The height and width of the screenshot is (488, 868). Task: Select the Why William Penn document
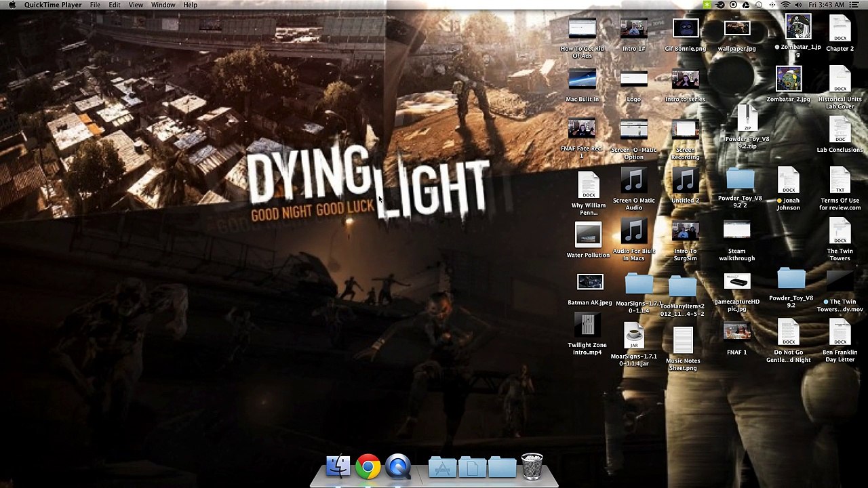[x=589, y=185]
